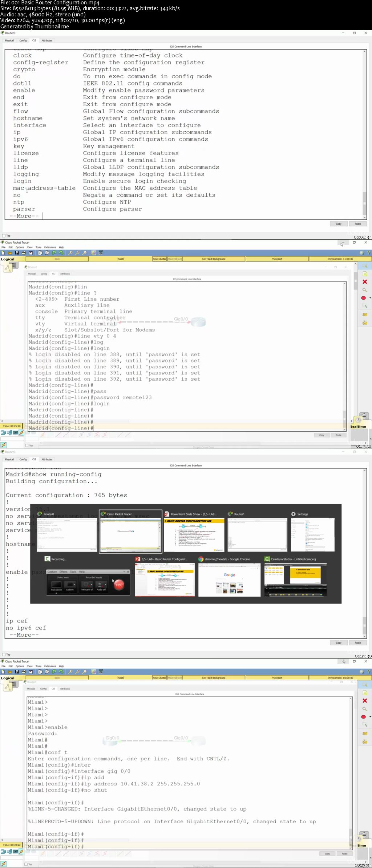Click Paste button below Miami(config-if)# prompt
This screenshot has height=868, width=372.
click(344, 854)
